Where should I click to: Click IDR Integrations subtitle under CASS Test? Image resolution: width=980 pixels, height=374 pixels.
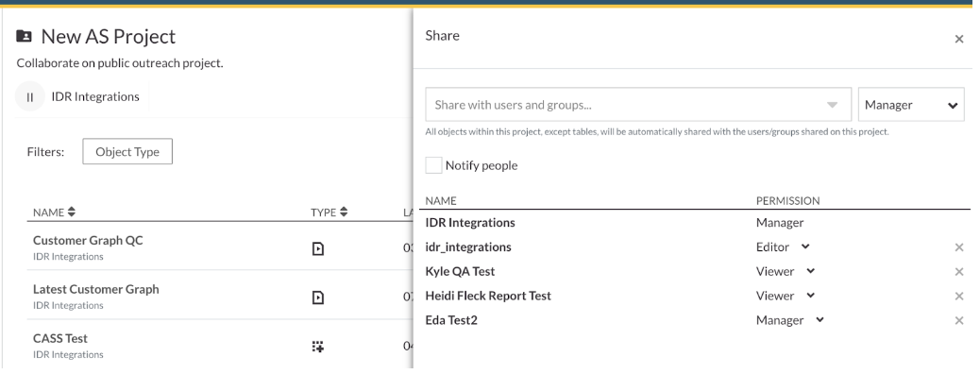coord(68,354)
